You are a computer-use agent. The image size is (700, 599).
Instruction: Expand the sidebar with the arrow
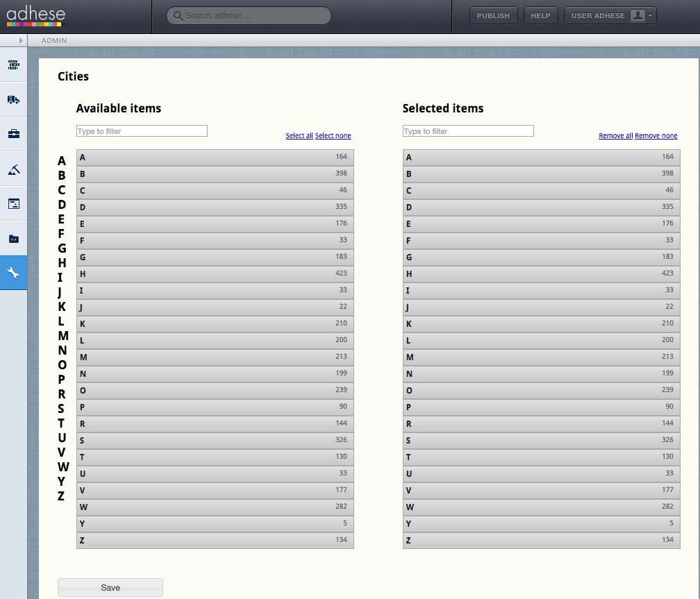[x=21, y=41]
